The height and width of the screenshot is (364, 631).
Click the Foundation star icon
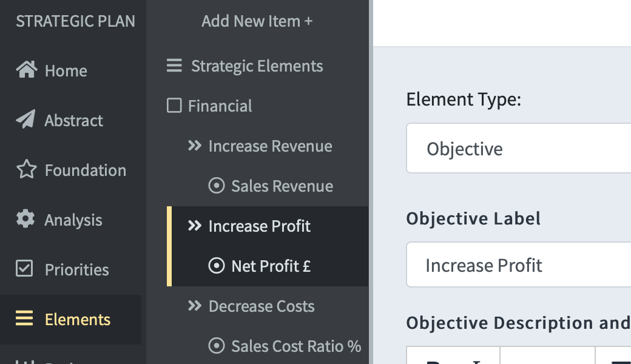[x=27, y=169]
